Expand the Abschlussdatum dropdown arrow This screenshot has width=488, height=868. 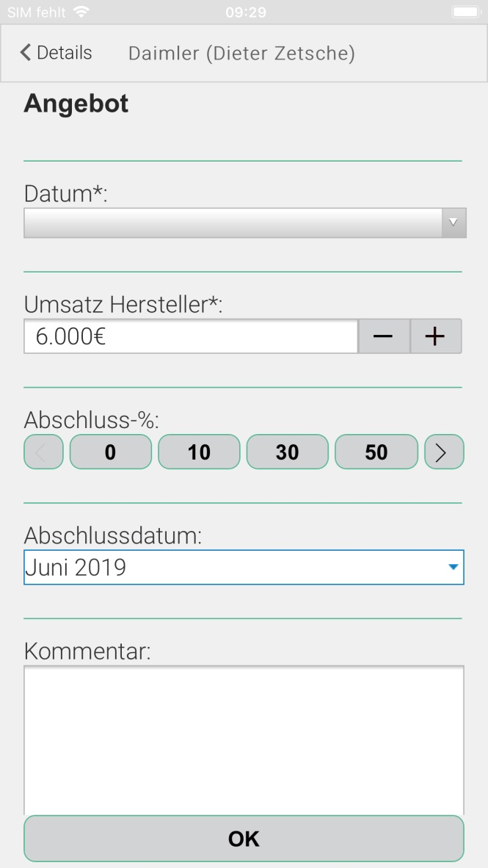click(453, 568)
